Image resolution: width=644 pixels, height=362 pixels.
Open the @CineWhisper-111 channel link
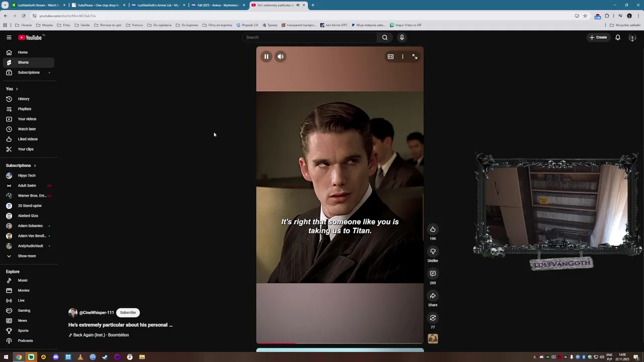pos(97,313)
